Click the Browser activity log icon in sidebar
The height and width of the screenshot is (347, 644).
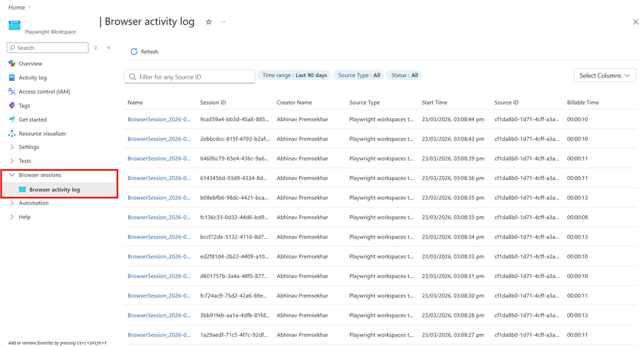22,190
